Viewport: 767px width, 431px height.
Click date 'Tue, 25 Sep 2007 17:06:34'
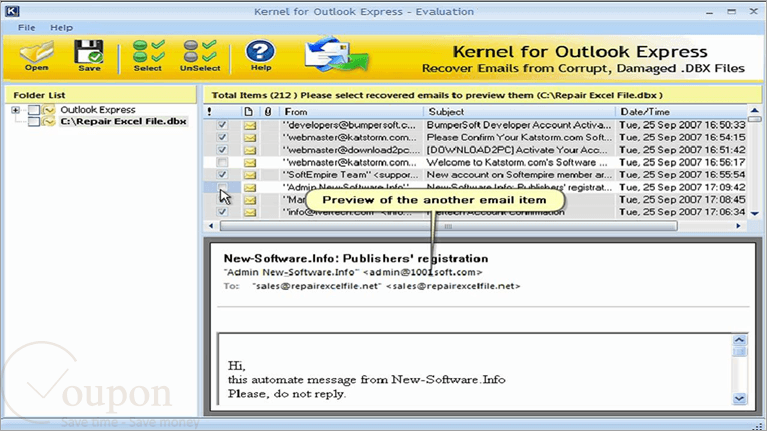[x=682, y=212]
